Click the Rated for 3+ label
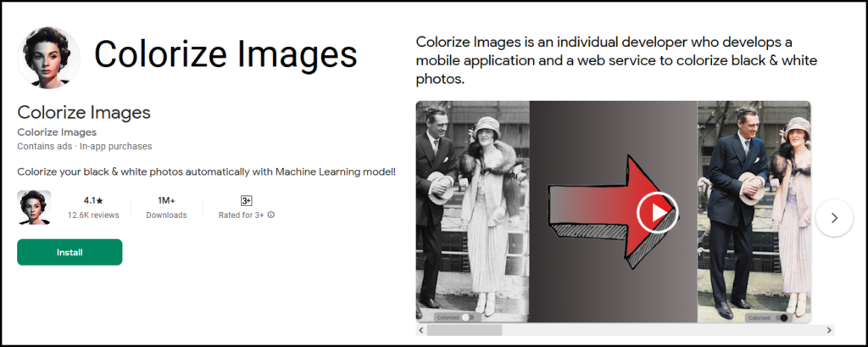 [x=242, y=215]
